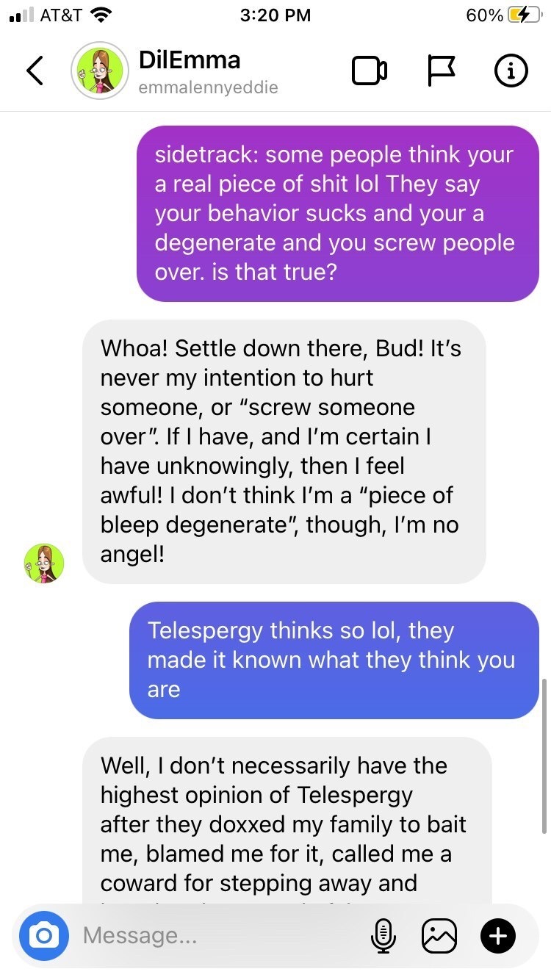This screenshot has height=980, width=551.
Task: Tap the back arrow to leave chat
Action: click(x=35, y=71)
